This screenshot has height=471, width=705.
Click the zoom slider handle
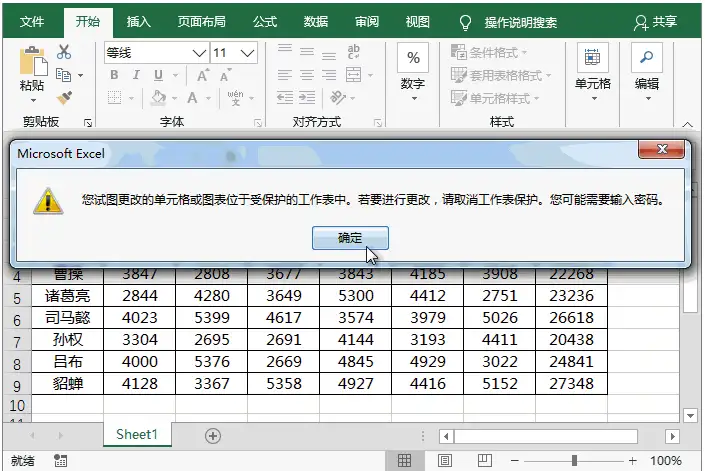pyautogui.click(x=574, y=460)
